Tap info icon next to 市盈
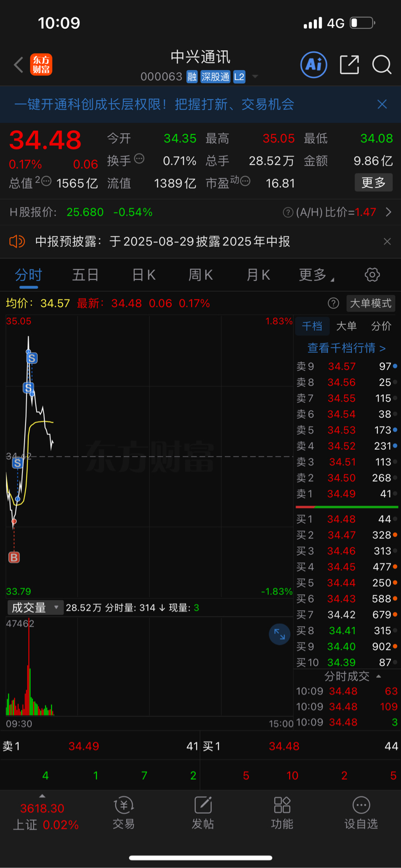 click(x=245, y=181)
